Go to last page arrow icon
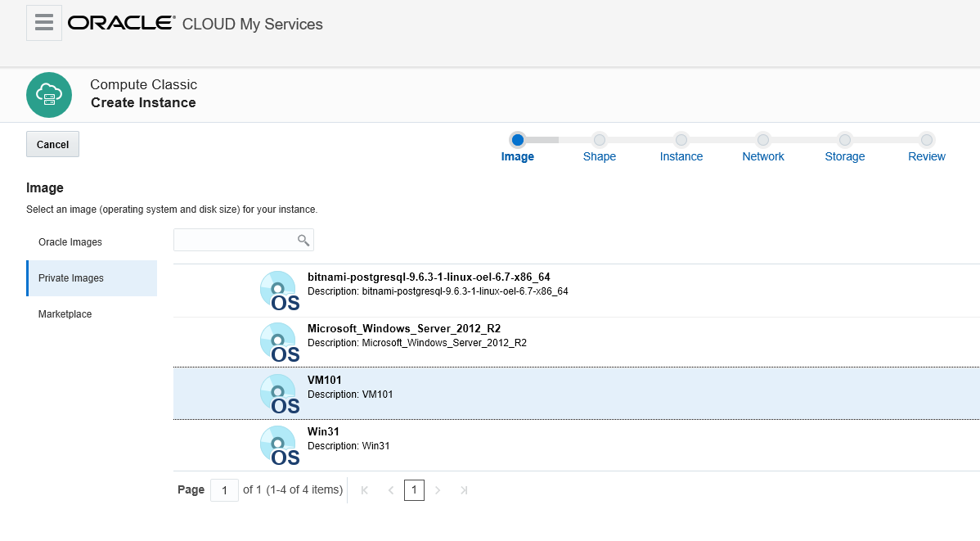The image size is (980, 541). click(464, 490)
